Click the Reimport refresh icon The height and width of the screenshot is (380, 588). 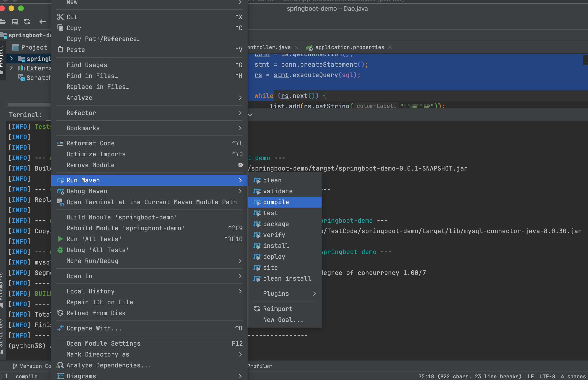pos(257,309)
